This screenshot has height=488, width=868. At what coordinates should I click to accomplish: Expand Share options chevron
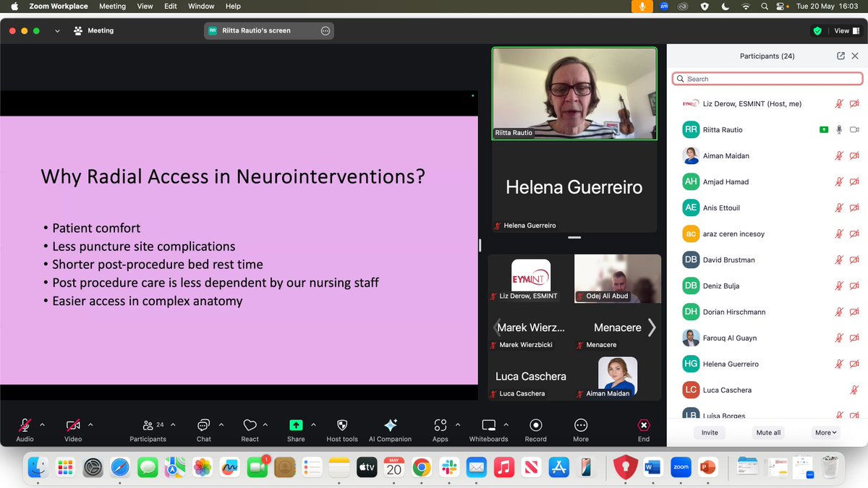point(313,425)
